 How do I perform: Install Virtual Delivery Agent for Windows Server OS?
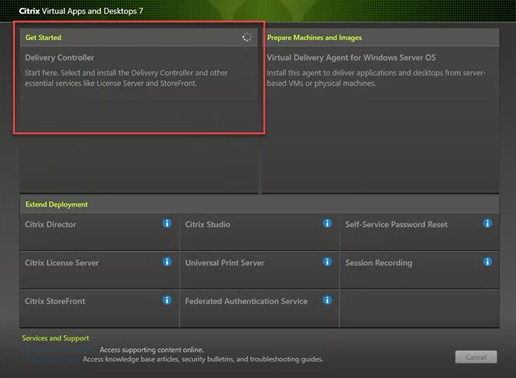point(351,58)
